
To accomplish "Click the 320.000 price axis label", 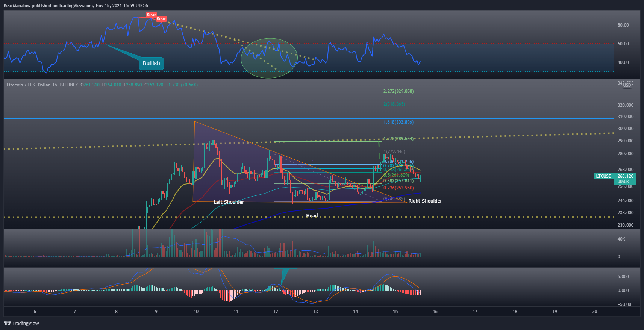I will click(625, 105).
